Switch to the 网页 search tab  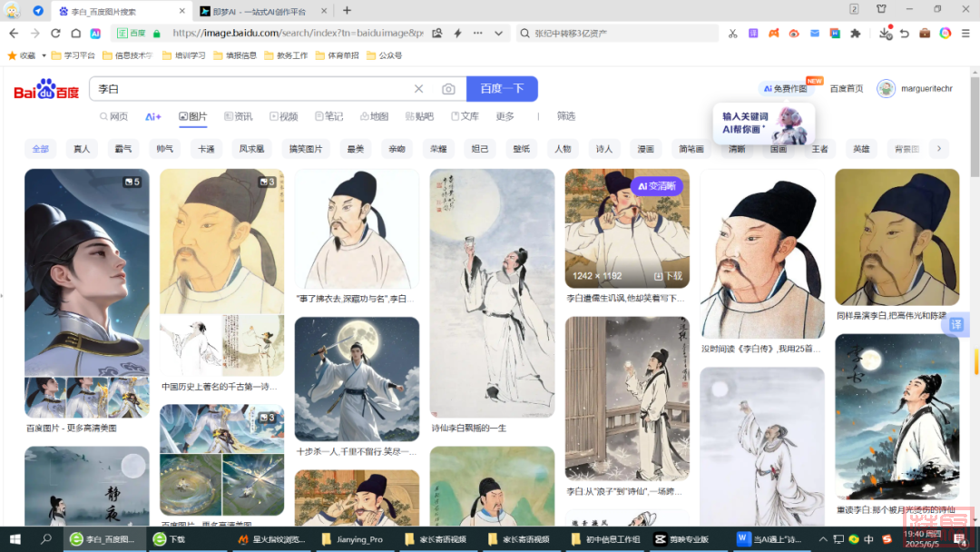pyautogui.click(x=113, y=116)
